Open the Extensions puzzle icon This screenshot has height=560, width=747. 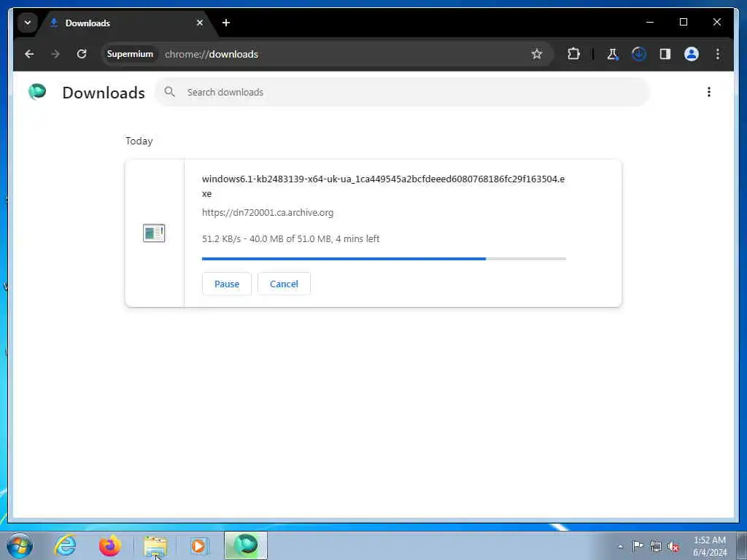pos(573,54)
